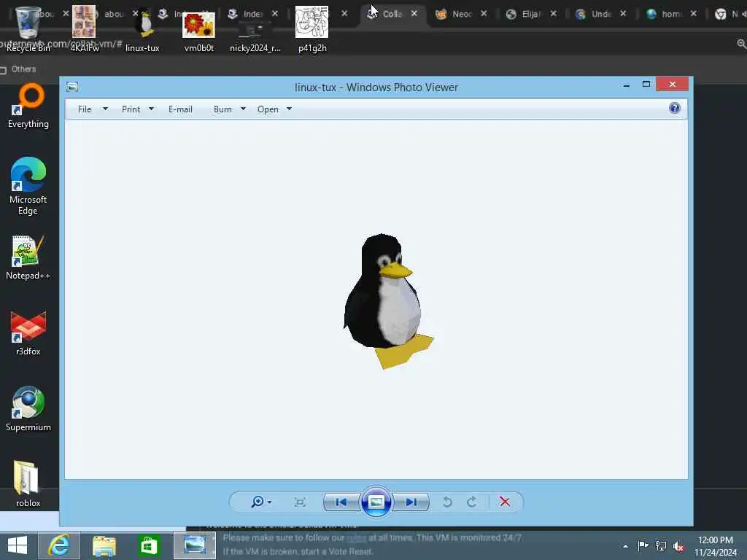
Task: Select the nicky2024_r... desktop file
Action: click(x=255, y=36)
